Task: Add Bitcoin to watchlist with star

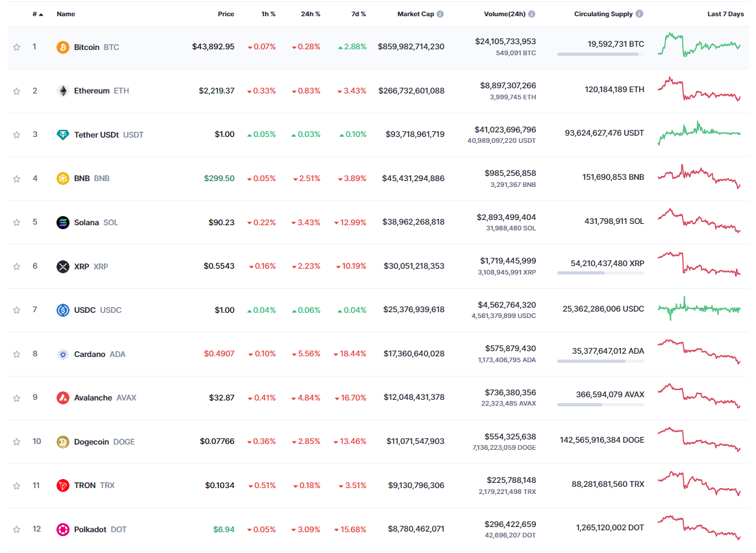Action: [x=17, y=47]
